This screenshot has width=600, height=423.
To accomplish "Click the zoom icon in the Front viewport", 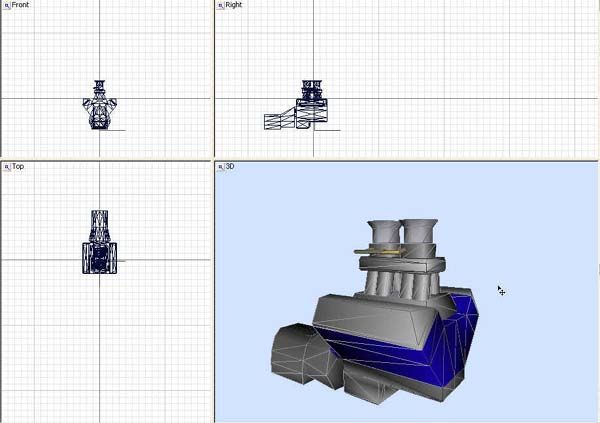I will [7, 6].
